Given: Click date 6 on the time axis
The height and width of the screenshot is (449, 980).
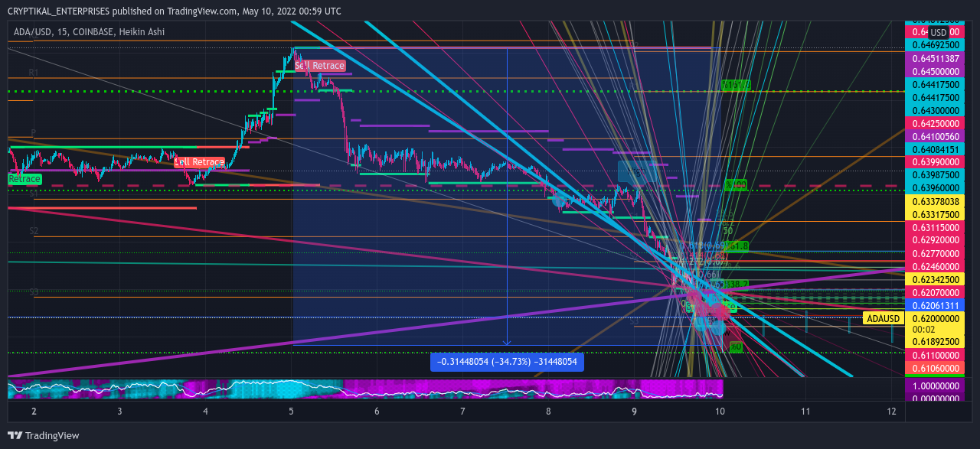Looking at the screenshot, I should [x=377, y=412].
